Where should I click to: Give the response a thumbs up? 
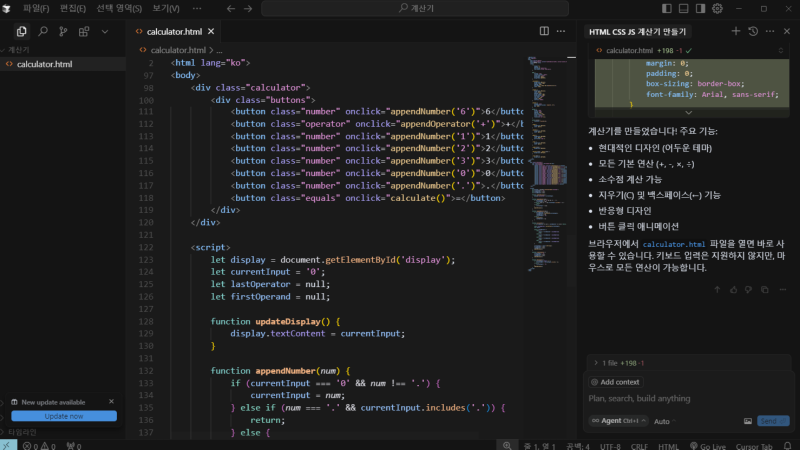click(733, 290)
